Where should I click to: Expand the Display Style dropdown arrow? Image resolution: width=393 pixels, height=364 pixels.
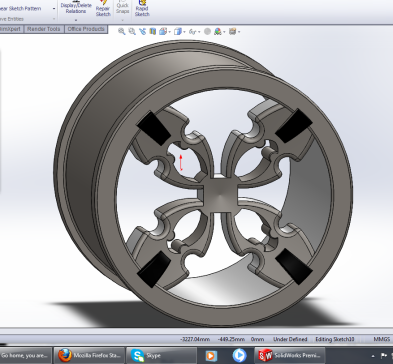click(x=184, y=32)
